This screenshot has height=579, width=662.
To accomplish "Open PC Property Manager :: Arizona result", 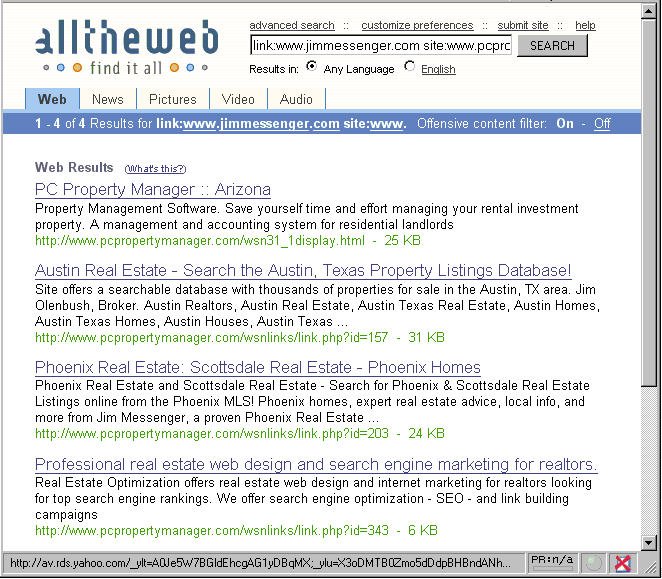I will pos(152,189).
